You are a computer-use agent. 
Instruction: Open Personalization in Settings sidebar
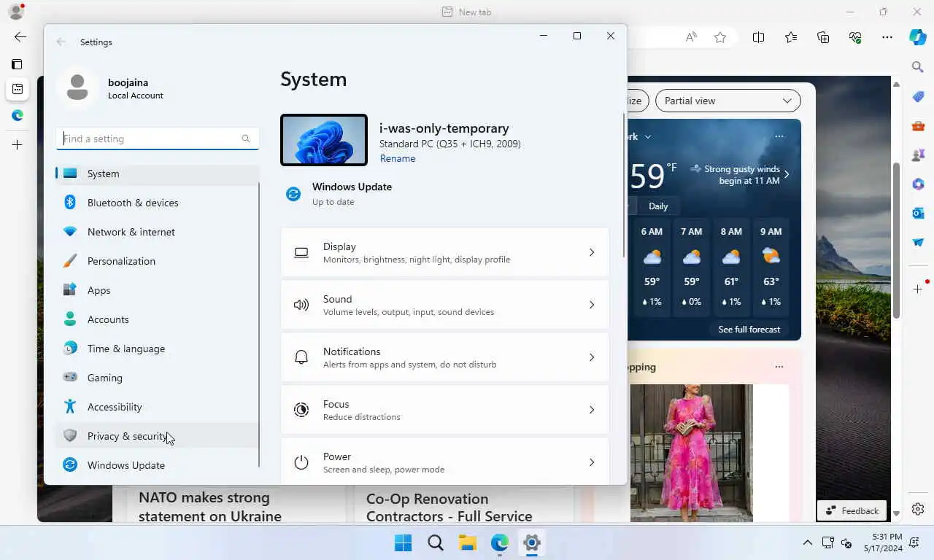(x=157, y=261)
